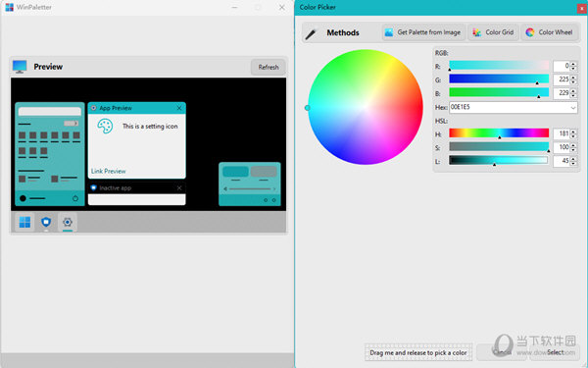Screen dimensions: 588x368
Task: Close the Inactive app preview window
Action: click(179, 187)
